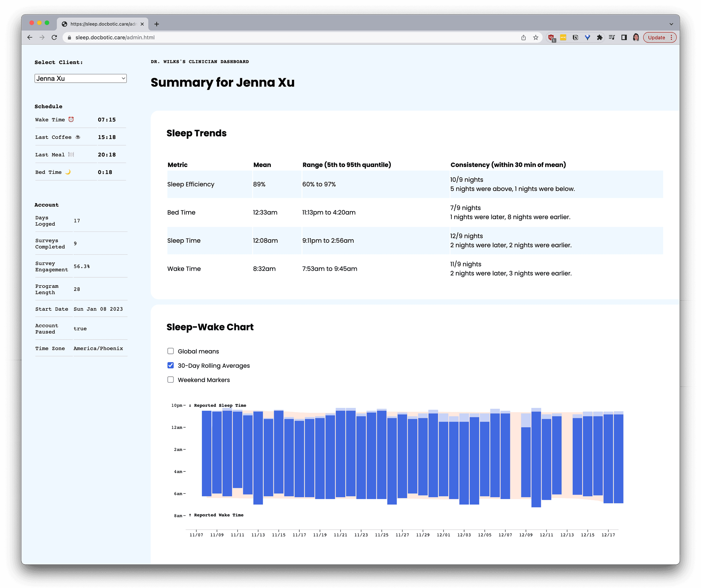Open the Chrome profile avatar

click(x=636, y=37)
